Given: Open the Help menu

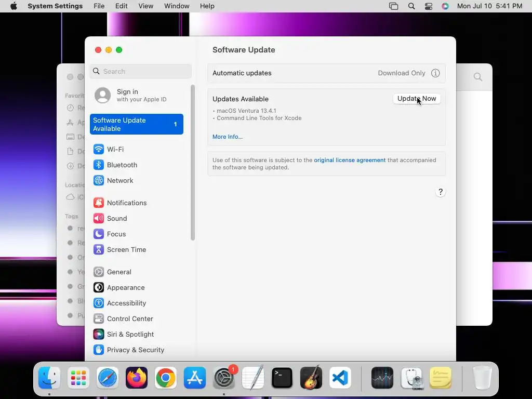Looking at the screenshot, I should click(207, 6).
